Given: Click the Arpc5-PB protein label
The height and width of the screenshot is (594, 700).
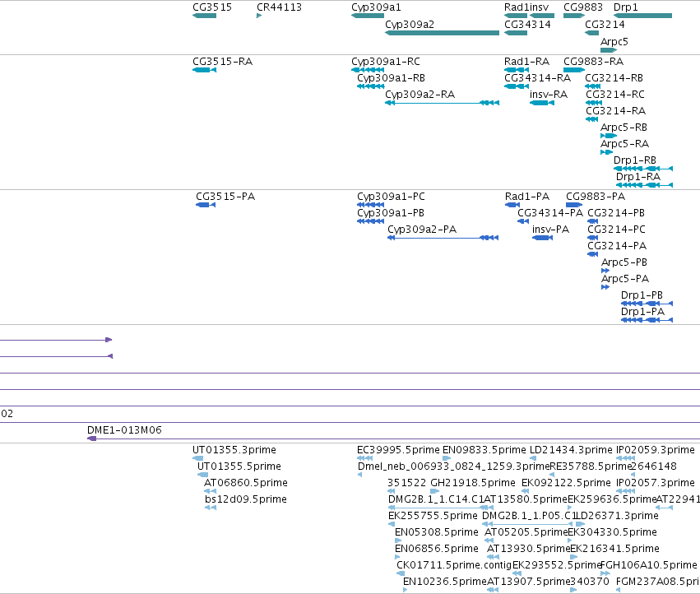Looking at the screenshot, I should pyautogui.click(x=624, y=262).
